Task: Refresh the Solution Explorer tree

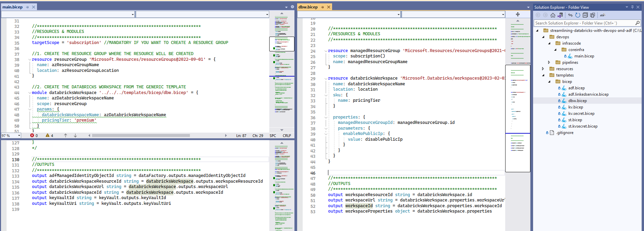Action: [x=577, y=15]
